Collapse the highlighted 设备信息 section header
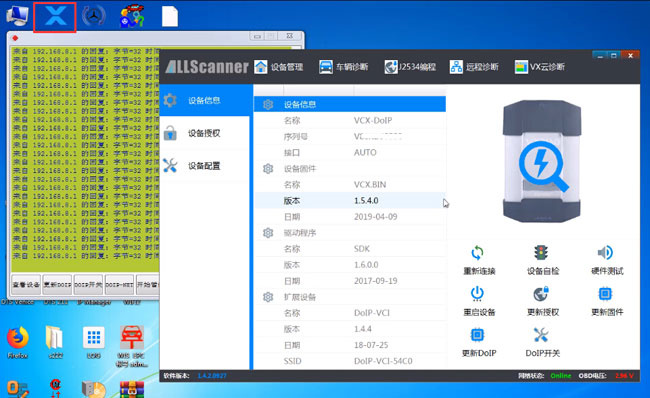The width and height of the screenshot is (650, 398). (349, 104)
